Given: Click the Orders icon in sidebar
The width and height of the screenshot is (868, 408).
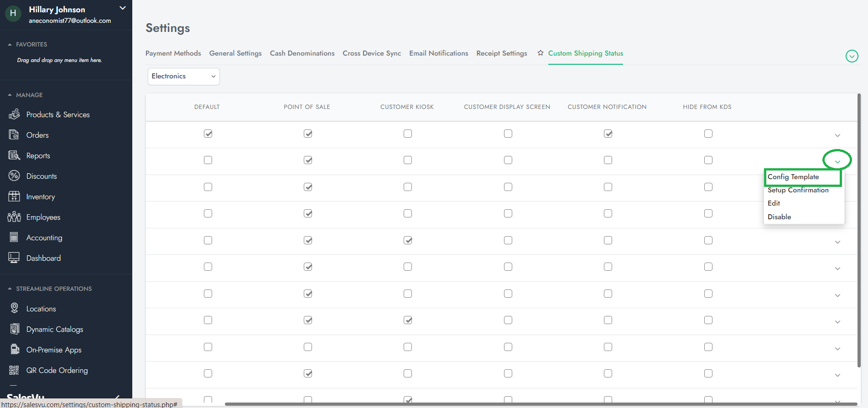Looking at the screenshot, I should [x=14, y=135].
